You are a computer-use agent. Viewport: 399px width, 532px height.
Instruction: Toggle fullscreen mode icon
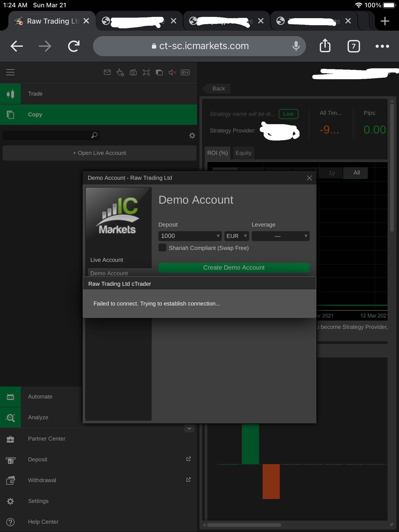(146, 72)
